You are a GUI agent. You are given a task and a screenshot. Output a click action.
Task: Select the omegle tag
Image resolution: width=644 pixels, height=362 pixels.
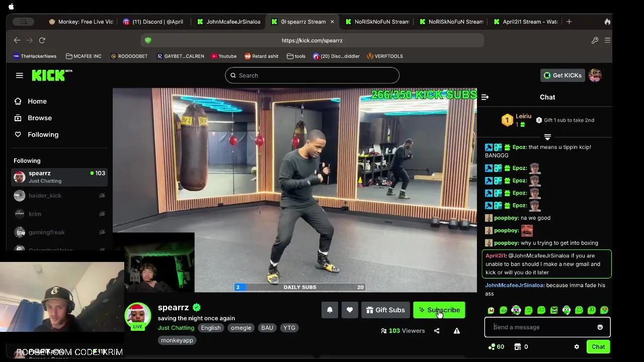[x=241, y=328]
